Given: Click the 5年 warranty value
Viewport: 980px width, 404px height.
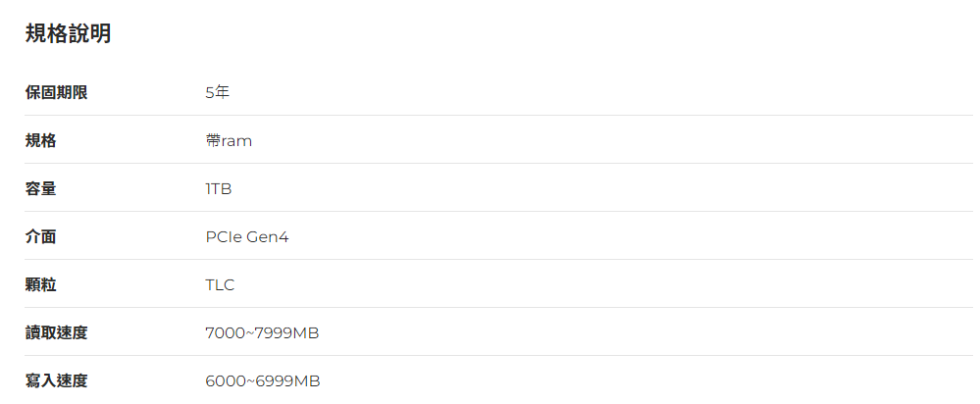Looking at the screenshot, I should coord(217,92).
